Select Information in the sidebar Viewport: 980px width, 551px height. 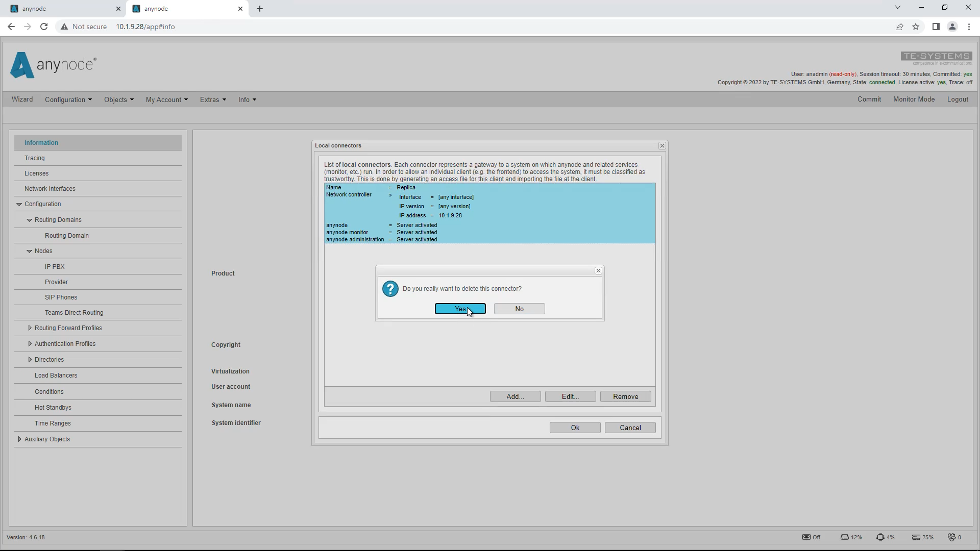(x=98, y=143)
